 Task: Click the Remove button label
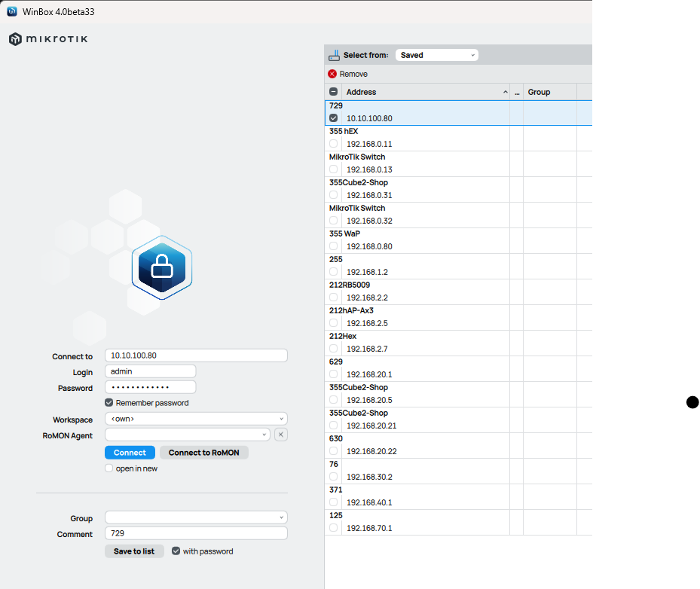tap(353, 74)
